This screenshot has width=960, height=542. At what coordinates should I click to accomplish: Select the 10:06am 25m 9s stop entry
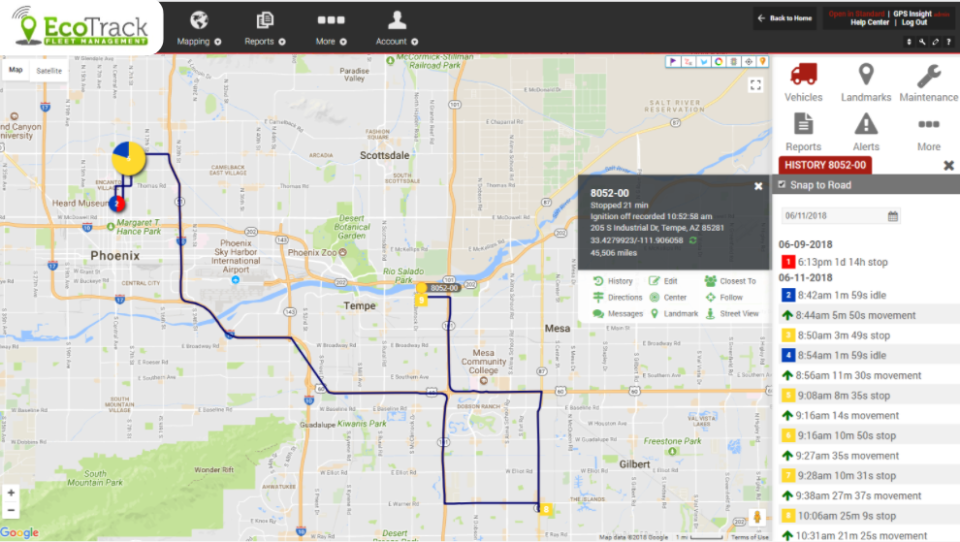tap(866, 516)
